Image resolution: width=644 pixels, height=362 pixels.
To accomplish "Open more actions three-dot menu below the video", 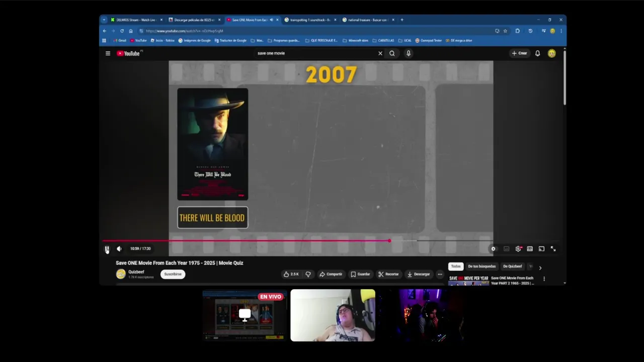I will [x=440, y=274].
